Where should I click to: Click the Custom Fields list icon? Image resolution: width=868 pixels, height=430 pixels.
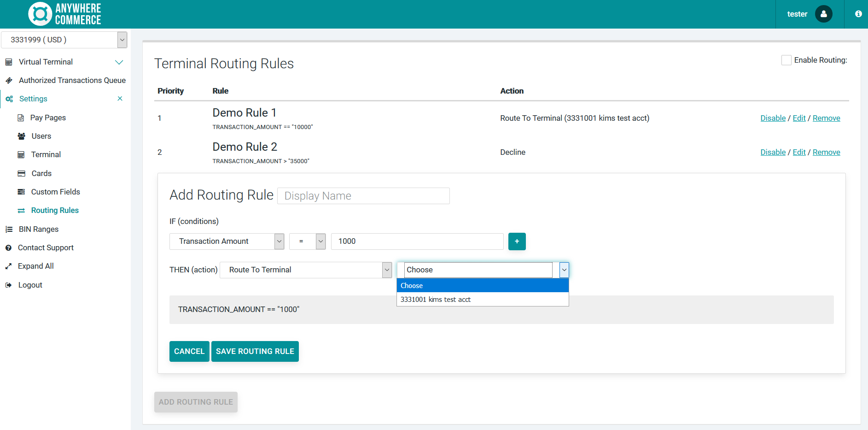[21, 192]
